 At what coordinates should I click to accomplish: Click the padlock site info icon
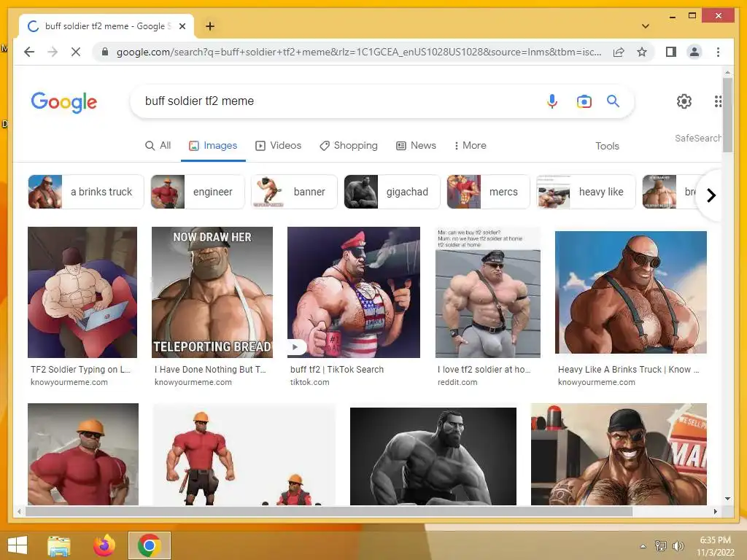click(105, 52)
